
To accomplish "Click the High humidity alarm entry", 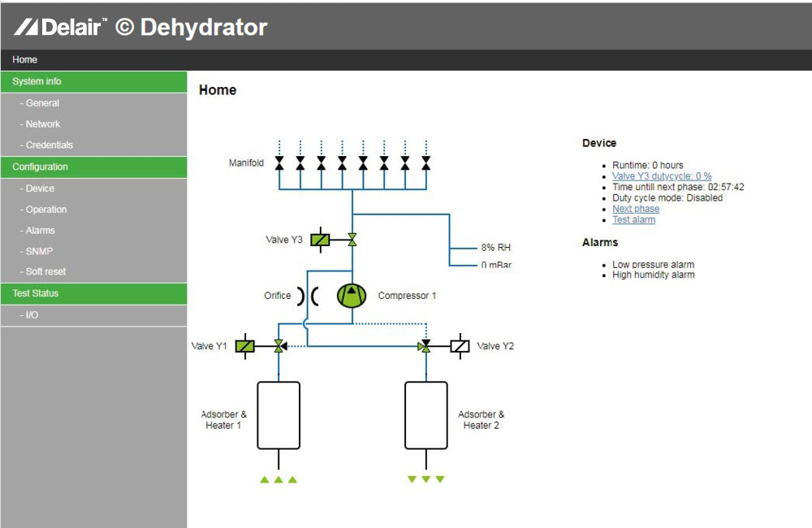I will [654, 275].
